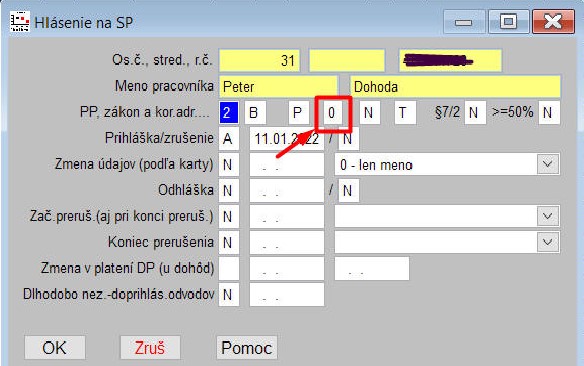The image size is (584, 366).
Task: Click the red-boxed field containing 0
Action: (332, 112)
